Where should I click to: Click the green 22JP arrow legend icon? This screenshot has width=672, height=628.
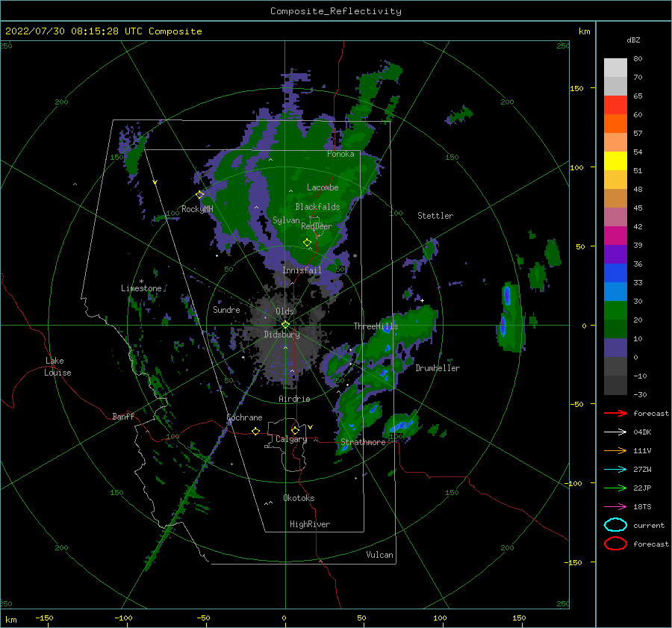pyautogui.click(x=615, y=488)
